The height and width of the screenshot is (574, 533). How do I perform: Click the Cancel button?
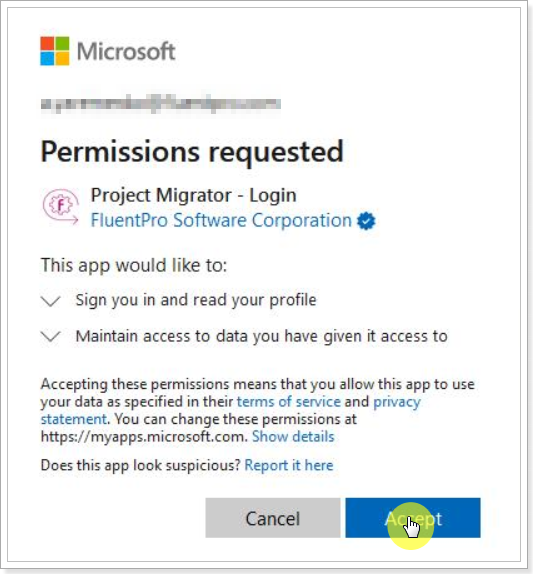click(273, 518)
